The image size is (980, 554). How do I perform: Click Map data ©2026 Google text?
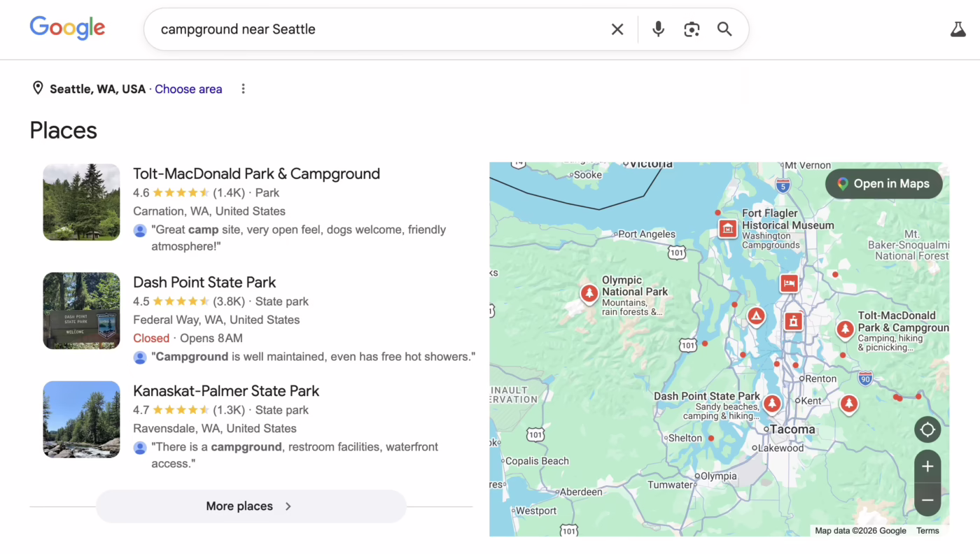point(860,531)
